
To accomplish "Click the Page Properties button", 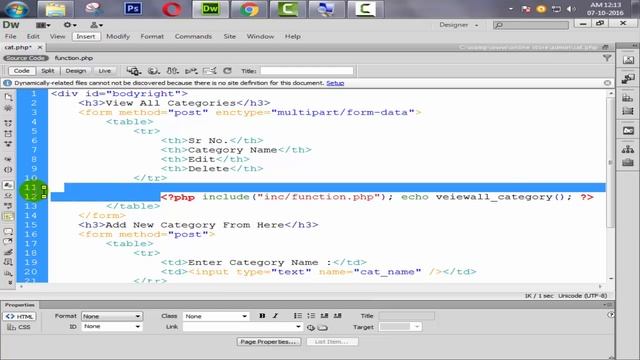I will pos(268,342).
